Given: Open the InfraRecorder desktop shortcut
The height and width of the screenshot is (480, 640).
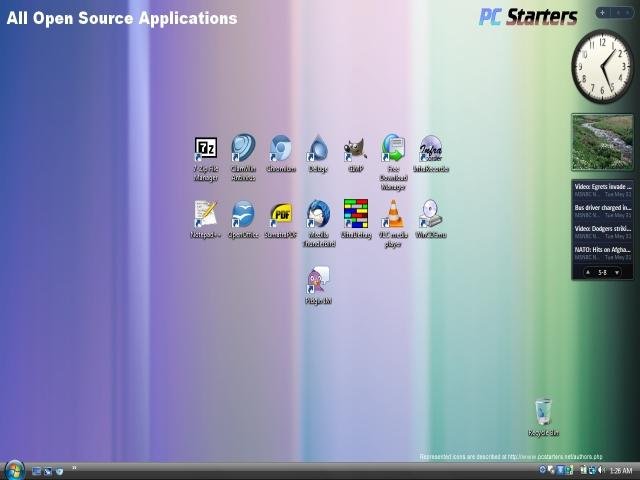Looking at the screenshot, I should (431, 153).
